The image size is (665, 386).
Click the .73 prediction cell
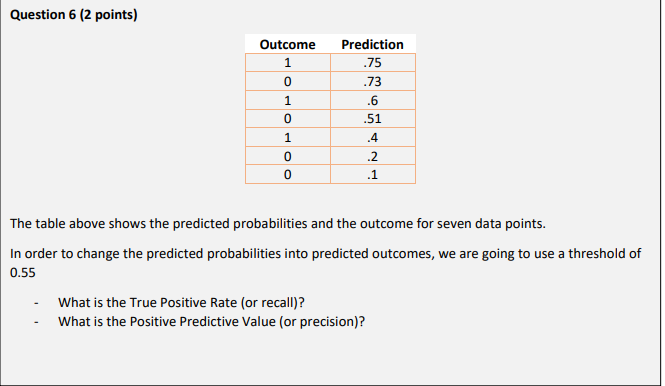click(x=373, y=81)
